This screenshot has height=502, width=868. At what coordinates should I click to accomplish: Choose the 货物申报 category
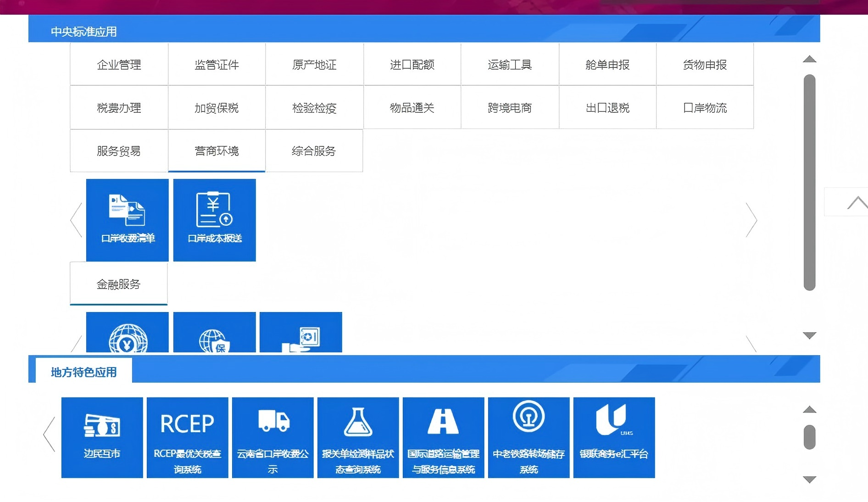pyautogui.click(x=705, y=65)
